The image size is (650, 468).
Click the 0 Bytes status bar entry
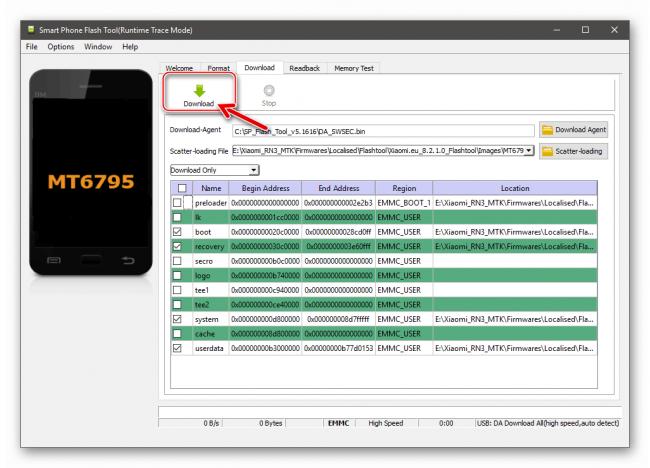271,423
